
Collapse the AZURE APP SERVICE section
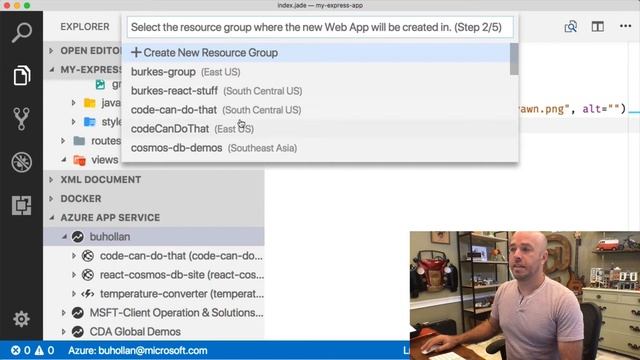tap(51, 218)
